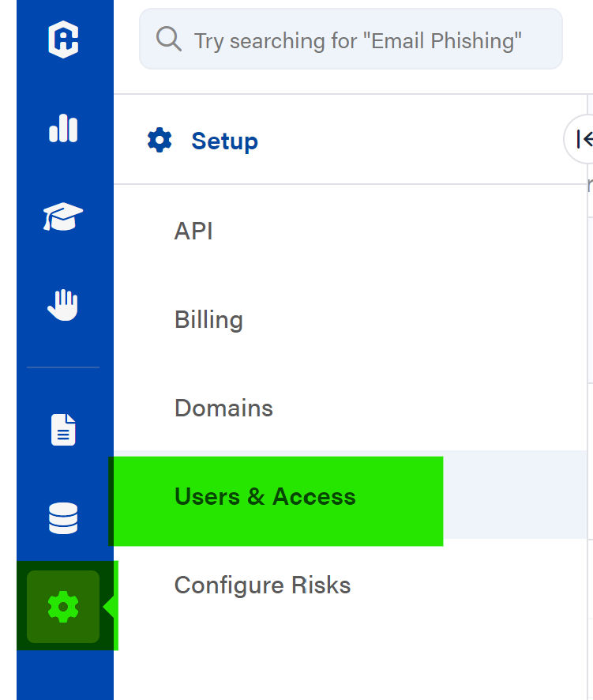Select the database icon in the sidebar
The height and width of the screenshot is (700, 593).
(63, 518)
